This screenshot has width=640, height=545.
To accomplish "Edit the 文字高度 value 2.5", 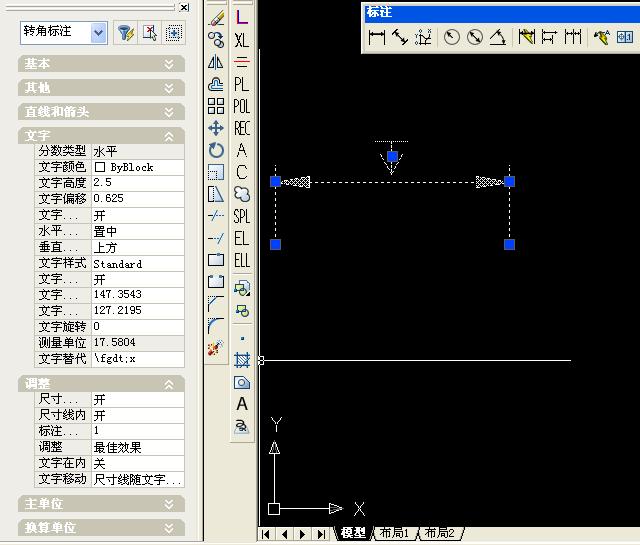I will [x=138, y=183].
